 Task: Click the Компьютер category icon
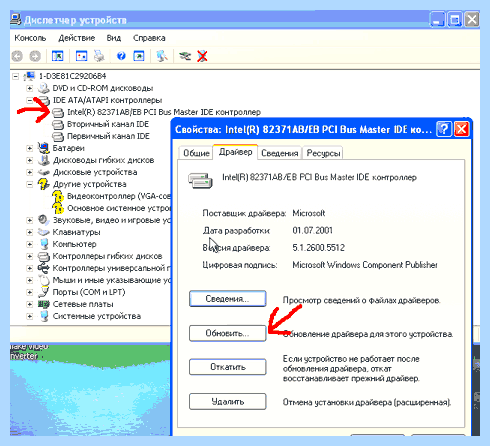(44, 244)
